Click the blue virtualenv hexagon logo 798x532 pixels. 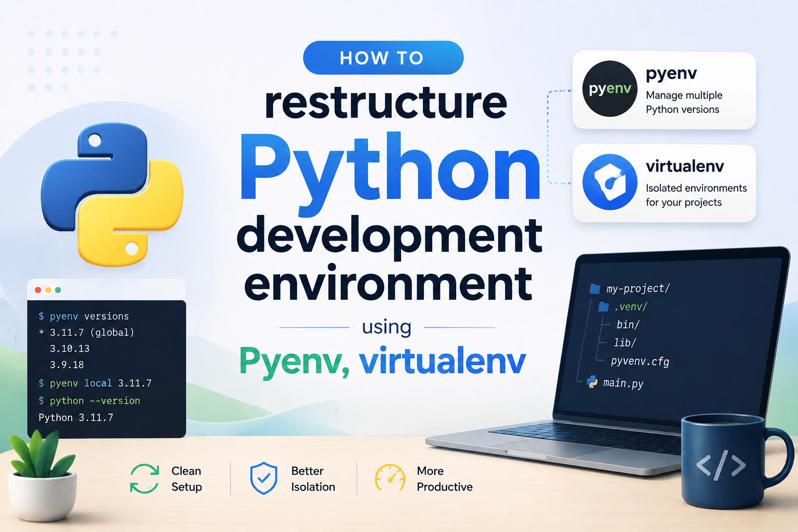(x=610, y=182)
